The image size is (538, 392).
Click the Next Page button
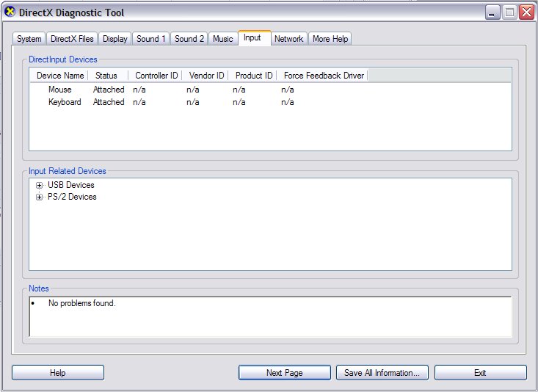coord(285,373)
